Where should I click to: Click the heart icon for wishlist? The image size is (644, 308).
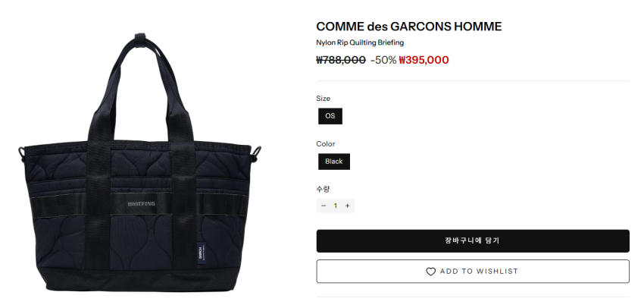430,272
